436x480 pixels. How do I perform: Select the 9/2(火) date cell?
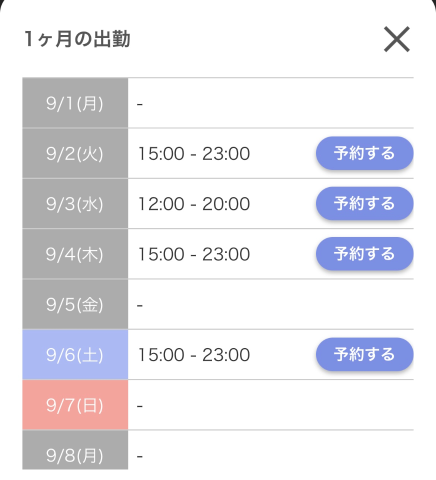(75, 153)
